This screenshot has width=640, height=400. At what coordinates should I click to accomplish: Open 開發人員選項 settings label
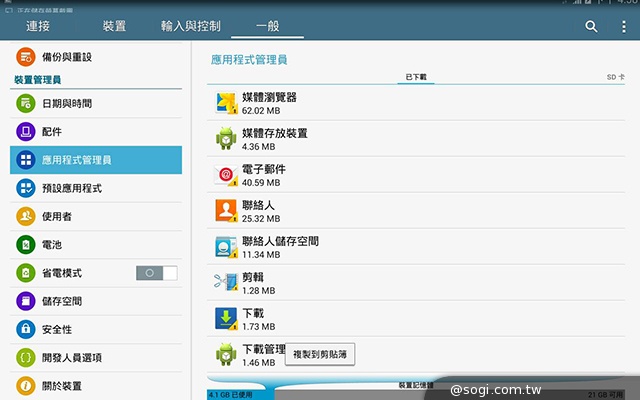pos(72,358)
